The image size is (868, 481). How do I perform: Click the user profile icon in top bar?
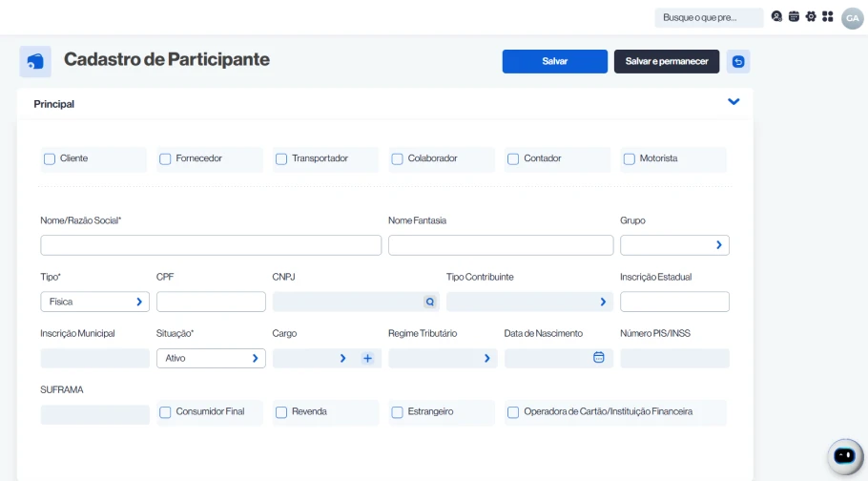(x=777, y=17)
